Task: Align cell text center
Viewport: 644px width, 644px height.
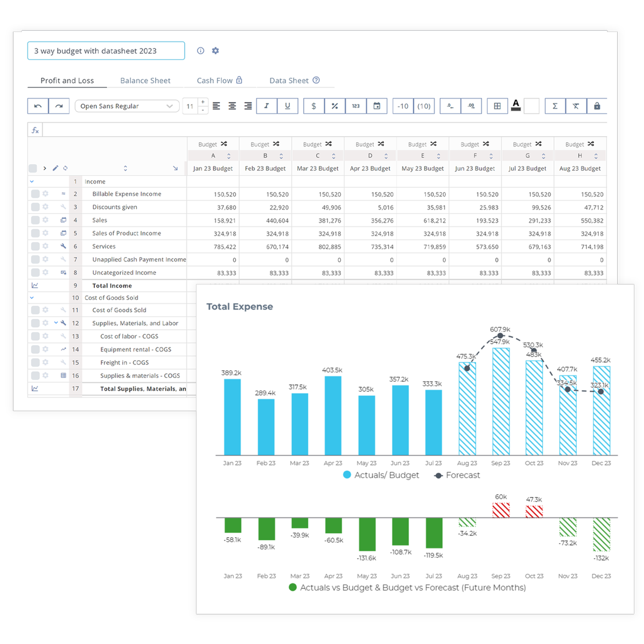Action: click(232, 106)
